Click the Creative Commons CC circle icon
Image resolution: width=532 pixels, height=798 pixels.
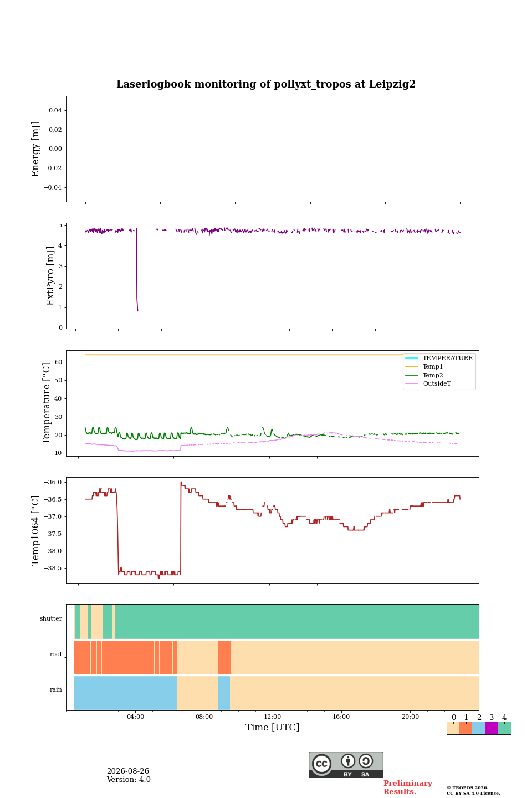click(x=321, y=764)
